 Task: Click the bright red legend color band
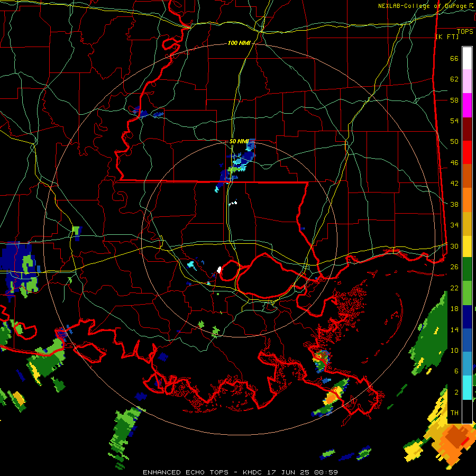point(467,152)
